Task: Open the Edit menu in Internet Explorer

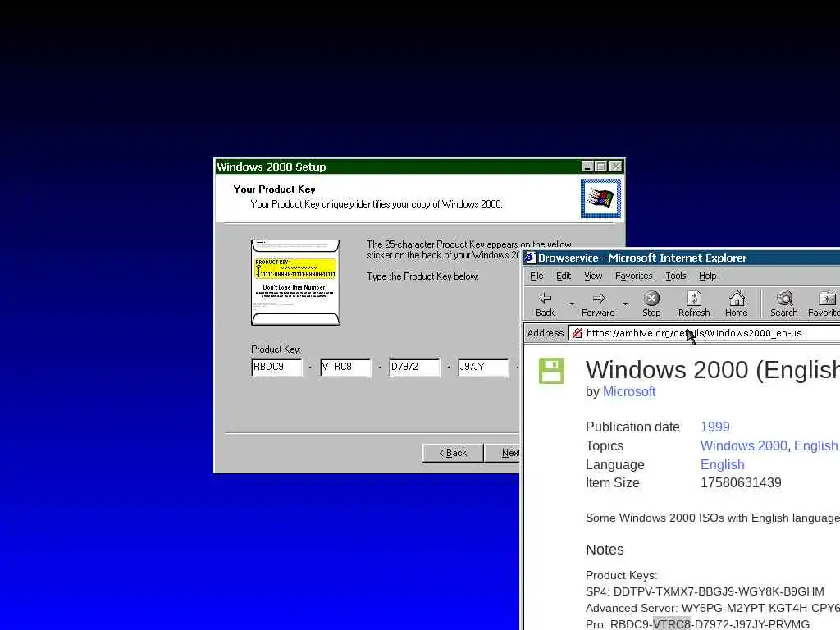Action: (563, 276)
